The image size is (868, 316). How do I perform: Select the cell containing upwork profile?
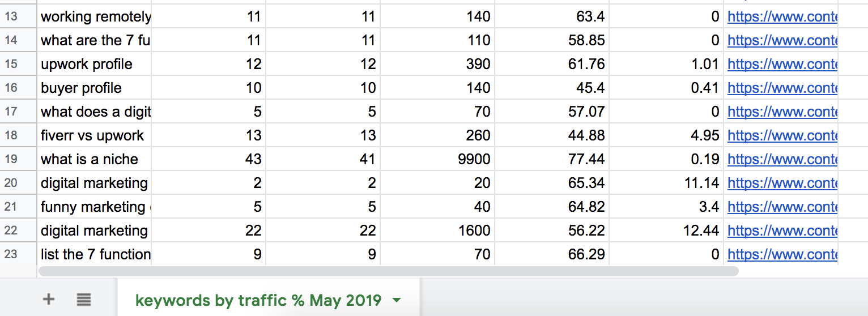point(95,64)
